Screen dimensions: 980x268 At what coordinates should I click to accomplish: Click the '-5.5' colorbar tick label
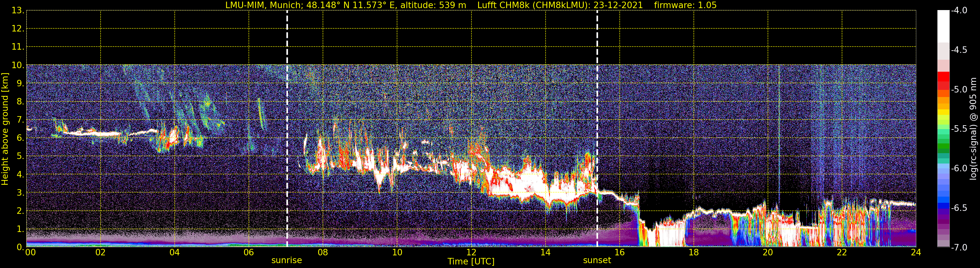click(x=959, y=129)
